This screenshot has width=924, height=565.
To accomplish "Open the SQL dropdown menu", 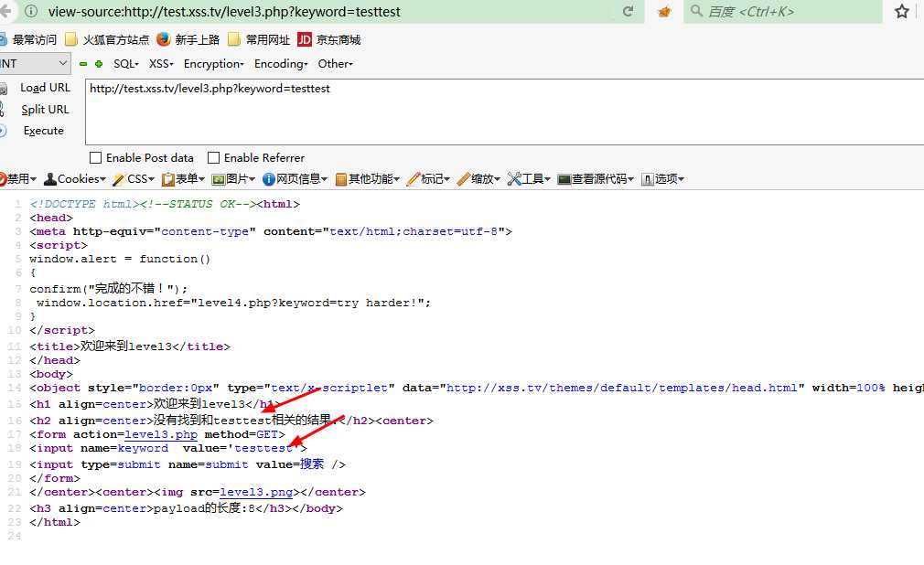I will [x=126, y=64].
